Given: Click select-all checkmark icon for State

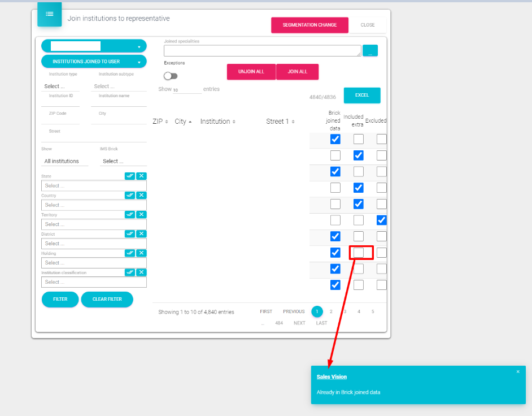Looking at the screenshot, I should click(130, 176).
